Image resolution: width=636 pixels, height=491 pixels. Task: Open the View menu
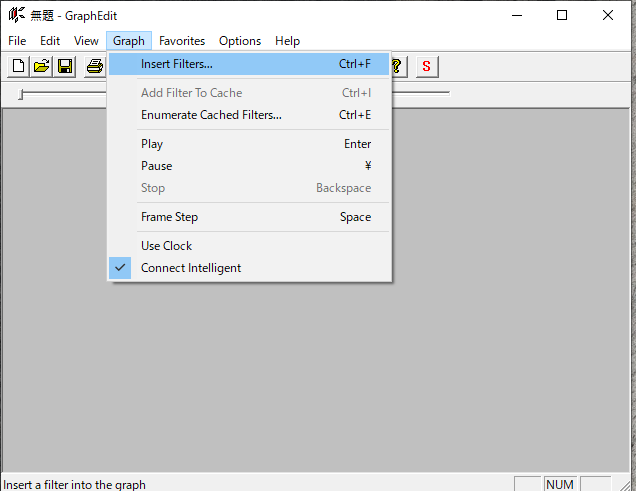tap(86, 41)
